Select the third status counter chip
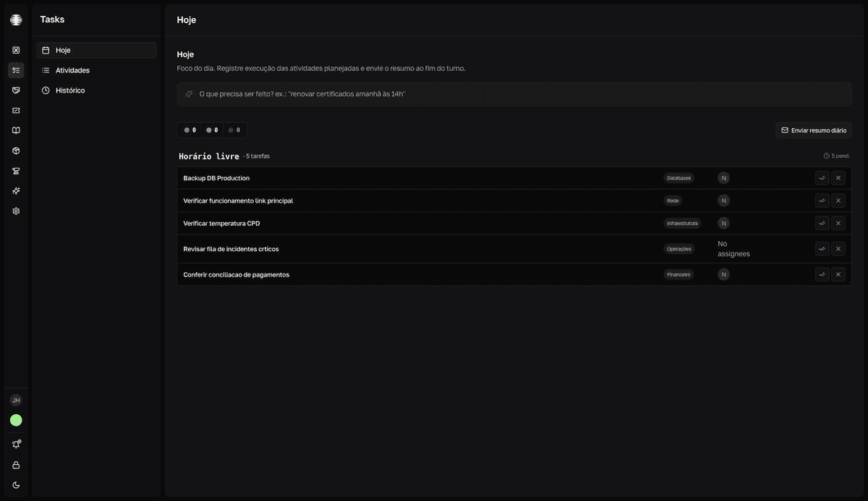Image resolution: width=868 pixels, height=501 pixels. tap(234, 130)
